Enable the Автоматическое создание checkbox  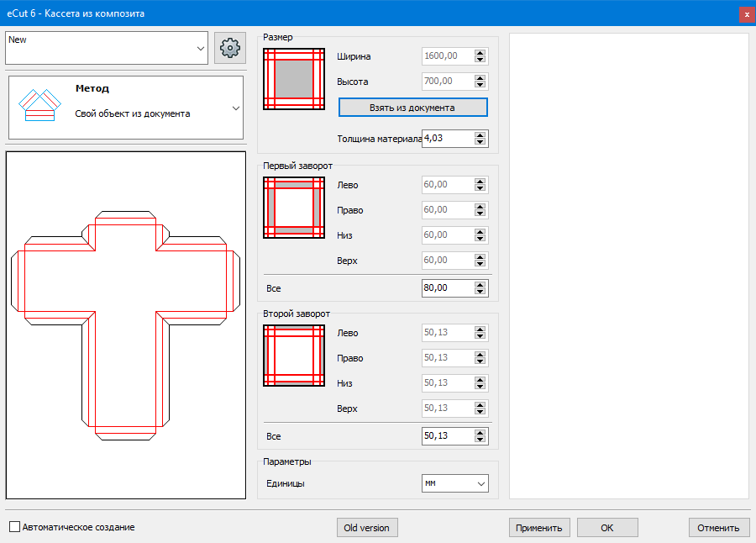tap(15, 527)
